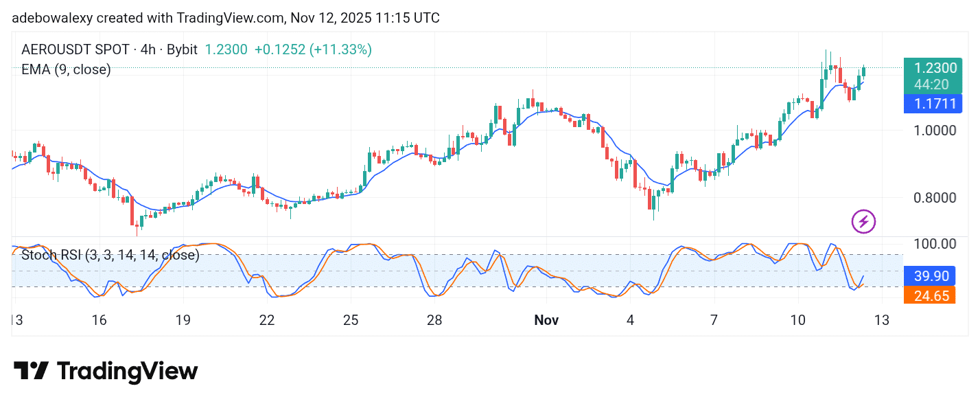The image size is (980, 406).
Task: Select the EMA (9, close) indicator label
Action: pos(66,69)
